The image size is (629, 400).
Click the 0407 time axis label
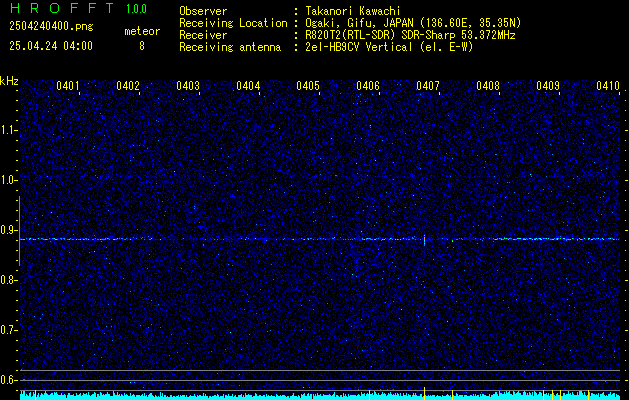pyautogui.click(x=428, y=86)
